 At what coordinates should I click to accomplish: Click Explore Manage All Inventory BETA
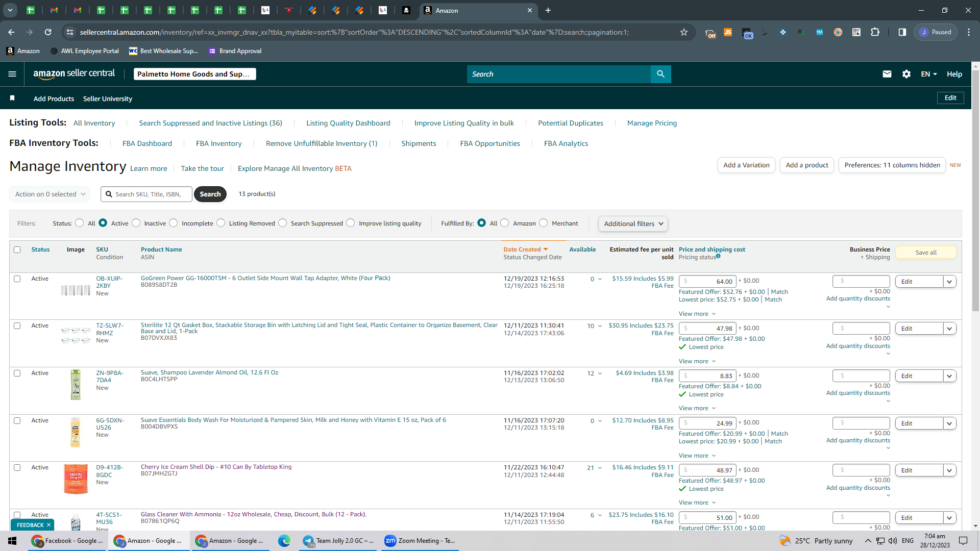295,168
